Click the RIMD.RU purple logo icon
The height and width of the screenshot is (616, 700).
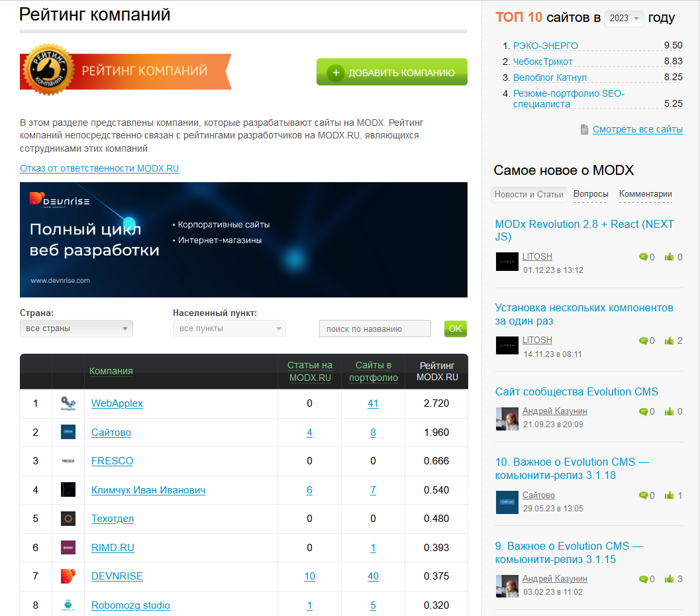click(68, 547)
